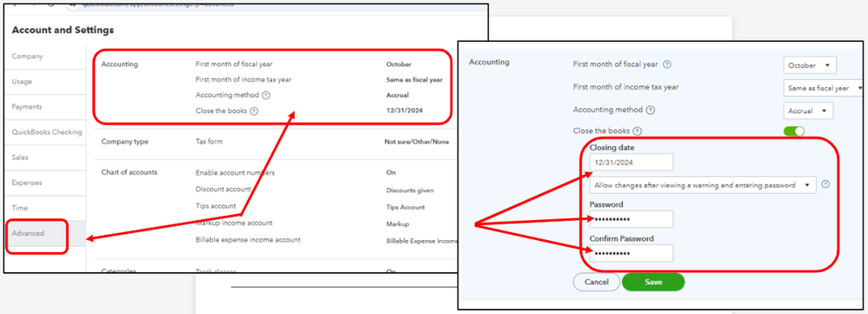Click the Company type section row
Image resolution: width=868 pixels, height=314 pixels.
275,142
